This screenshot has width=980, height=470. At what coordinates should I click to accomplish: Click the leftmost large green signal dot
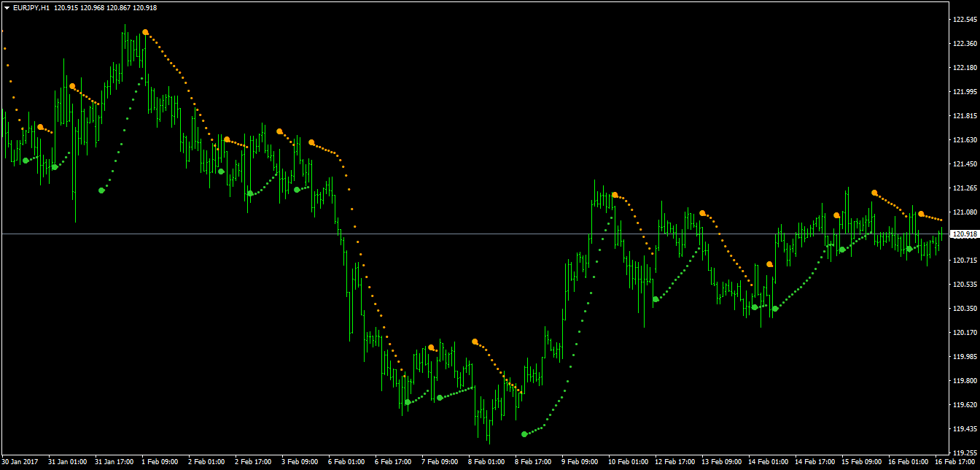pyautogui.click(x=26, y=161)
